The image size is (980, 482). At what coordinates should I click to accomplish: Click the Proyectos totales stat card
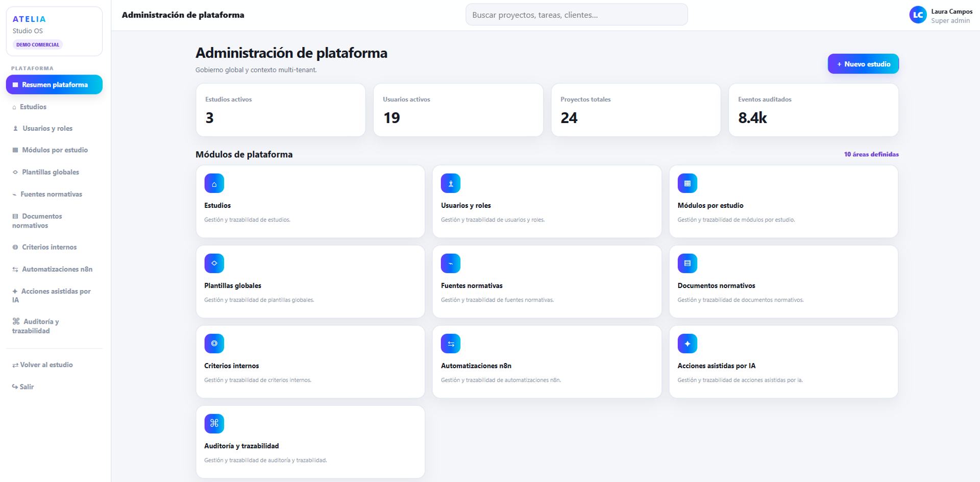coord(636,110)
